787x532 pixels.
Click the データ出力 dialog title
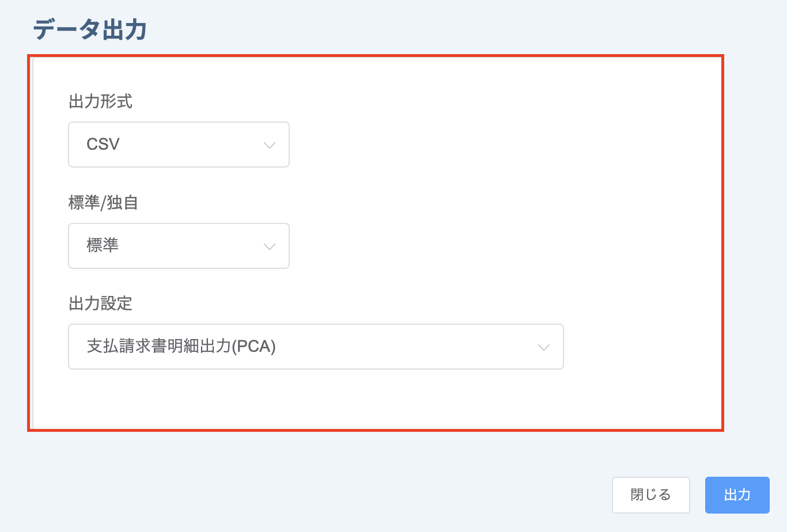point(90,29)
